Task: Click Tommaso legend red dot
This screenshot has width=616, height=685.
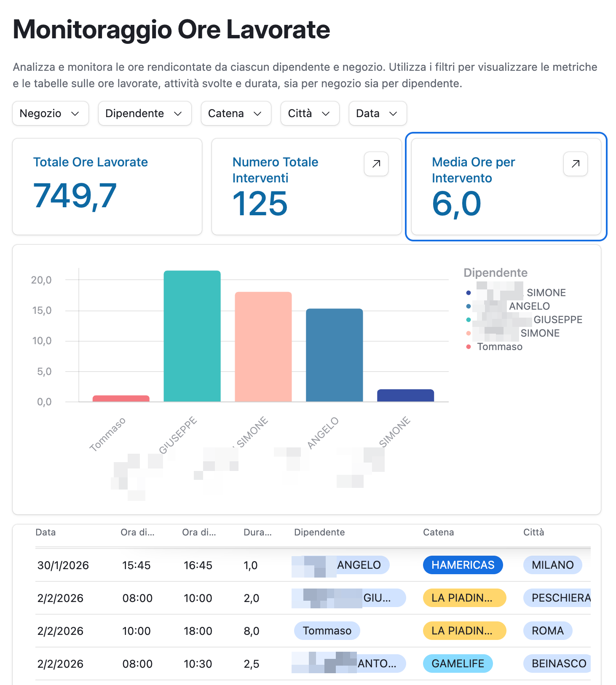Action: point(469,347)
